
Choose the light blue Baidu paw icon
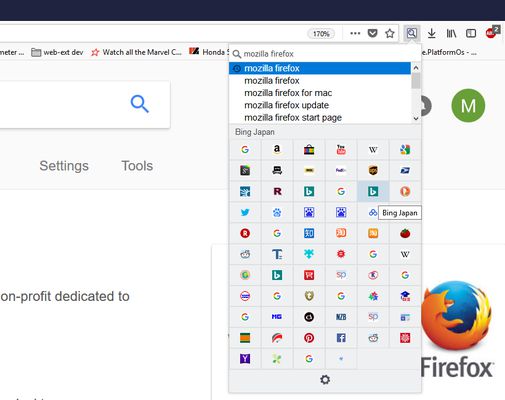[277, 212]
